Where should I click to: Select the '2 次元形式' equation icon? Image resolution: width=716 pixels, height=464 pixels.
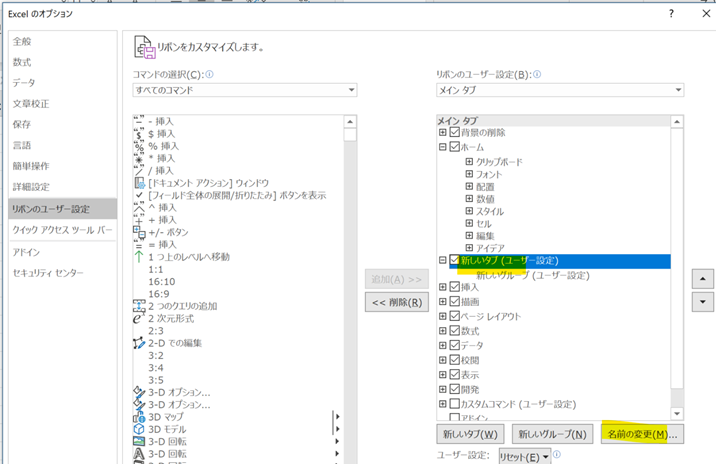(139, 318)
